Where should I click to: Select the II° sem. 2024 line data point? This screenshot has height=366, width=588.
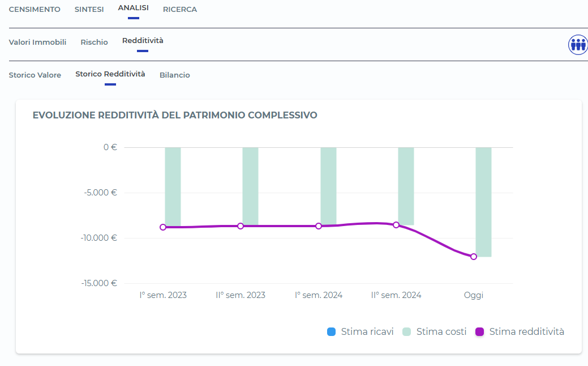396,225
